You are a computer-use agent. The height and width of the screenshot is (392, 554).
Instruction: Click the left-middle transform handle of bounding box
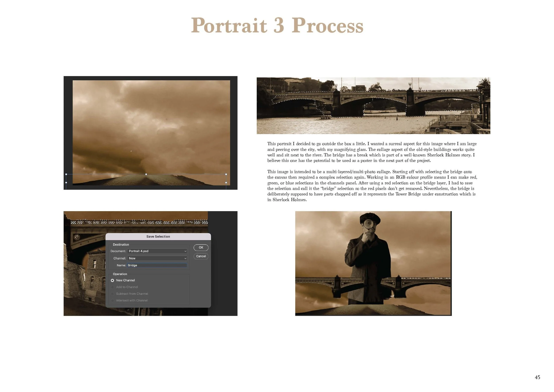click(66, 182)
